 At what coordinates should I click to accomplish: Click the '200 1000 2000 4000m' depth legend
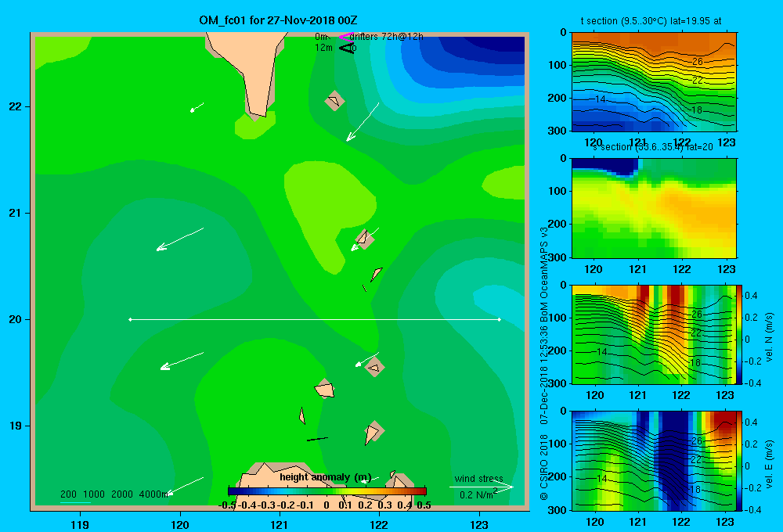point(114,494)
